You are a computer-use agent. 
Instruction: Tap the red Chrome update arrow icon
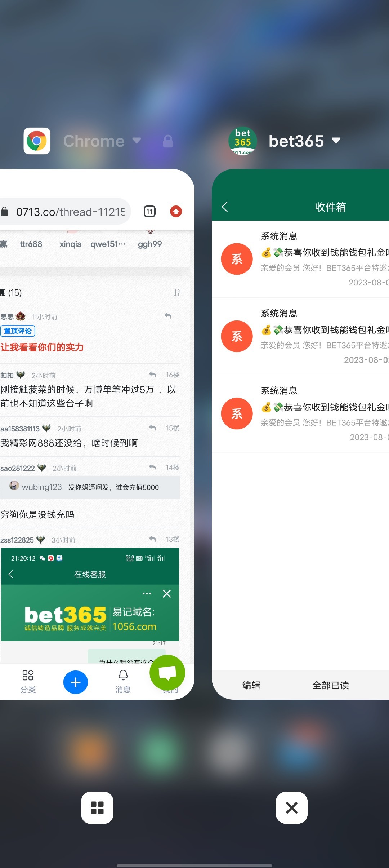(x=176, y=211)
